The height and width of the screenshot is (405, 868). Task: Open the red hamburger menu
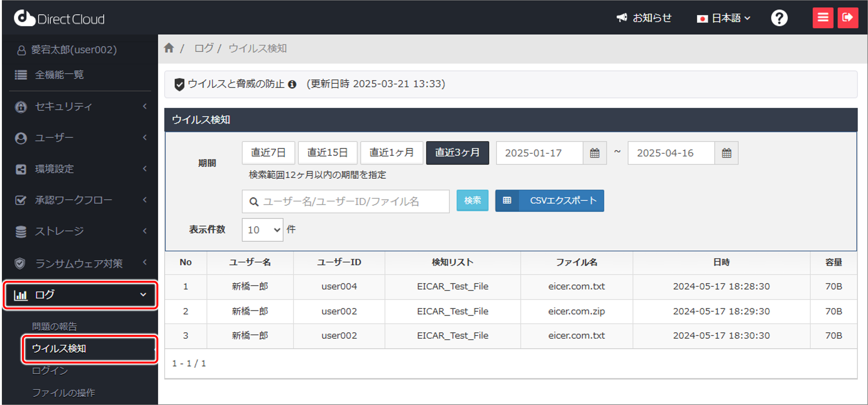[x=823, y=18]
